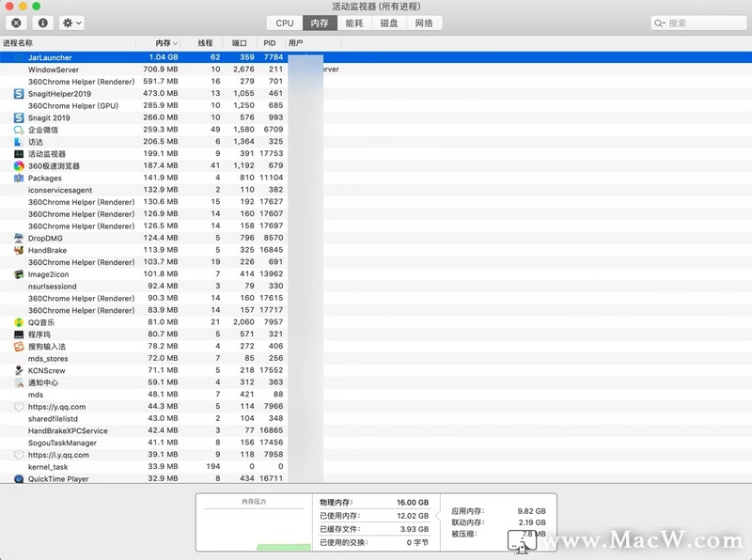Sort by the 端口 column header
Screen dimensions: 752x560
point(240,43)
